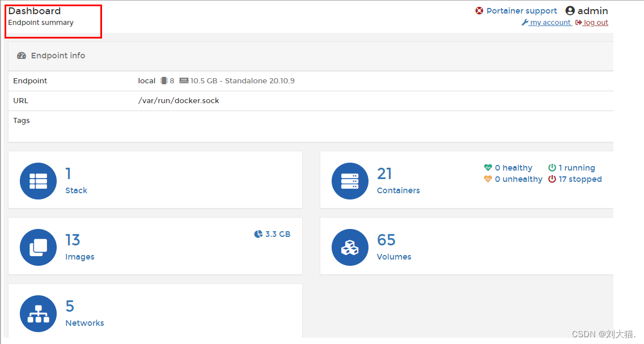The height and width of the screenshot is (344, 644).
Task: Click the 1 running status text
Action: click(577, 168)
